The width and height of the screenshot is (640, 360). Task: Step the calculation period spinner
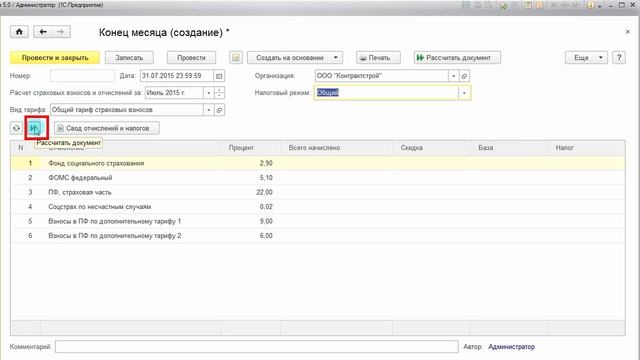(219, 93)
